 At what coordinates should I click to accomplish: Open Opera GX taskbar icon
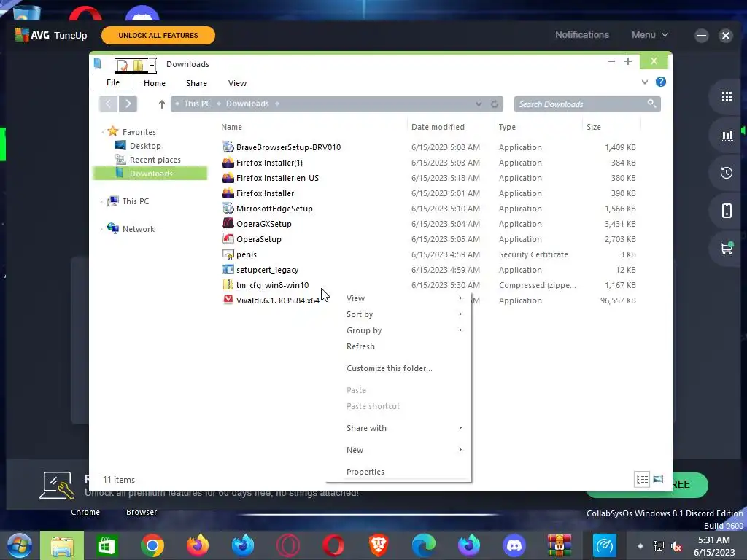coord(288,545)
